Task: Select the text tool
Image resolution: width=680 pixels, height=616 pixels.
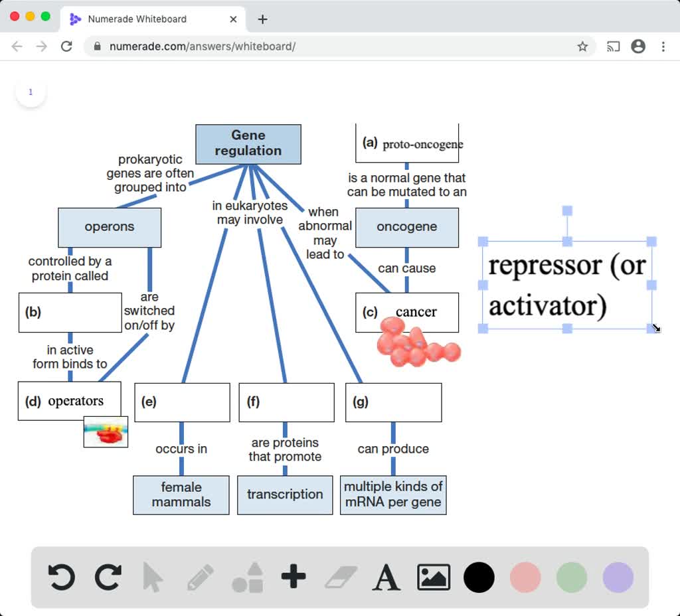Action: (x=386, y=577)
